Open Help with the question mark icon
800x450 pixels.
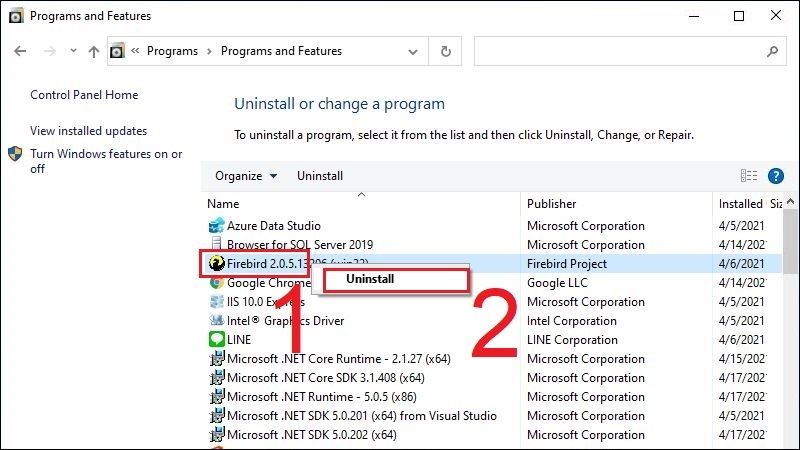click(x=776, y=176)
